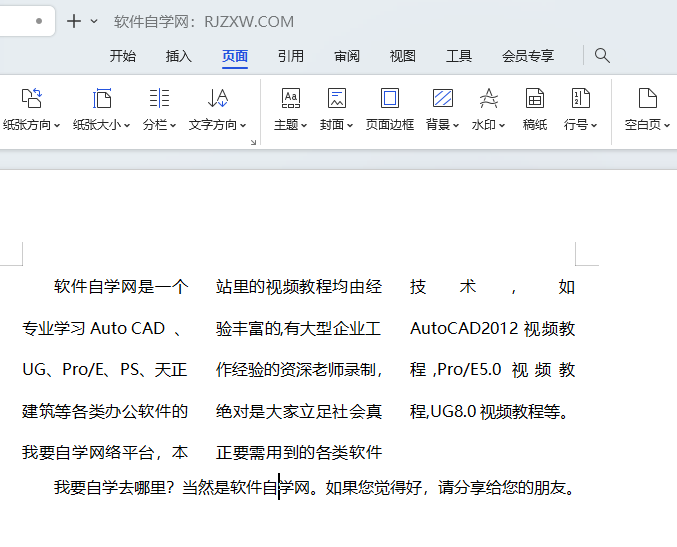Viewport: 677px width, 547px height.
Task: Expand 主题 dropdown arrow
Action: tap(304, 125)
